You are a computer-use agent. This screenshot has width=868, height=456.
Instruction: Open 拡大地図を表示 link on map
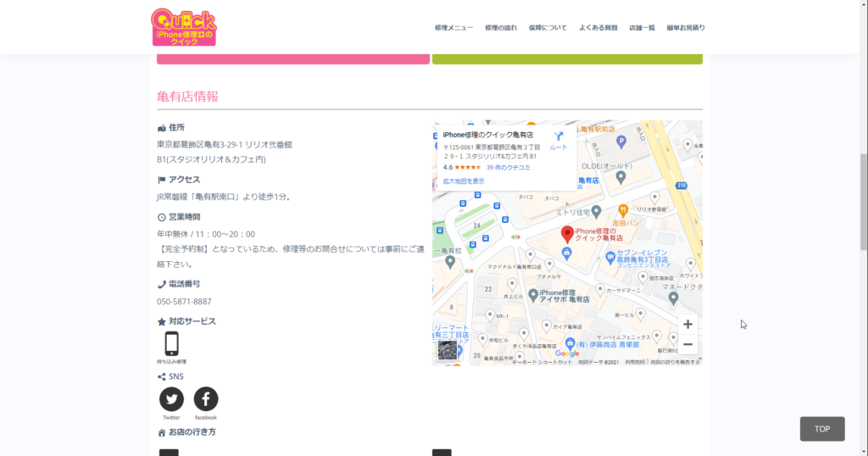point(464,181)
